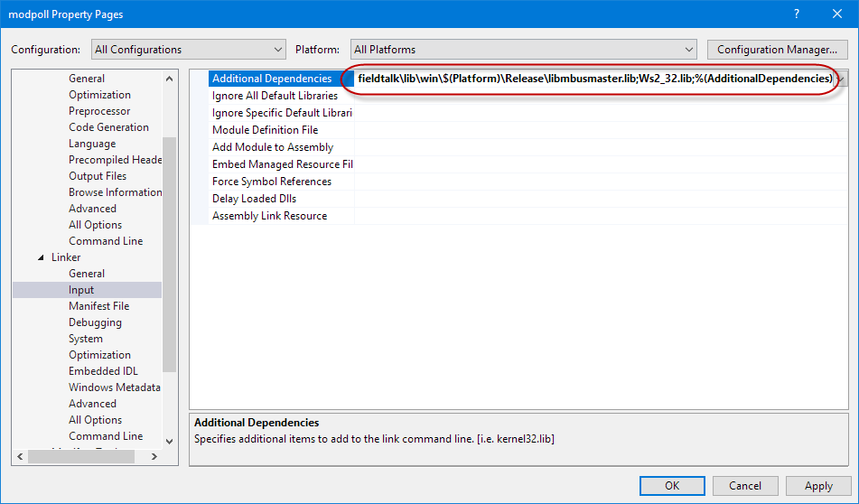859x504 pixels.
Task: Open Embedded IDL page in tree
Action: coord(103,371)
